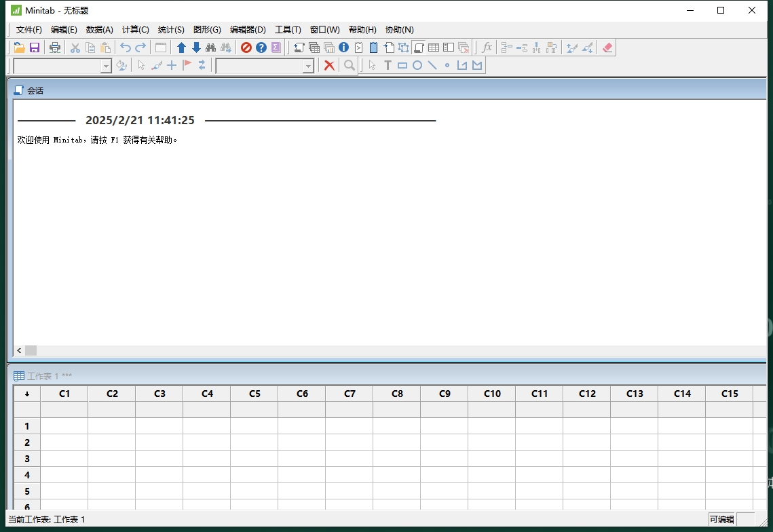
Task: Open the blue ReportPad notepad icon
Action: pos(374,47)
